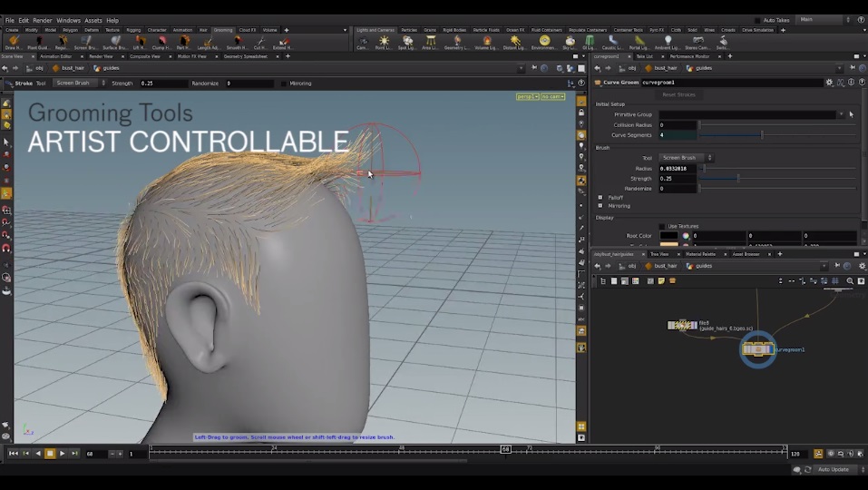868x490 pixels.
Task: Open the Render menu
Action: 43,20
